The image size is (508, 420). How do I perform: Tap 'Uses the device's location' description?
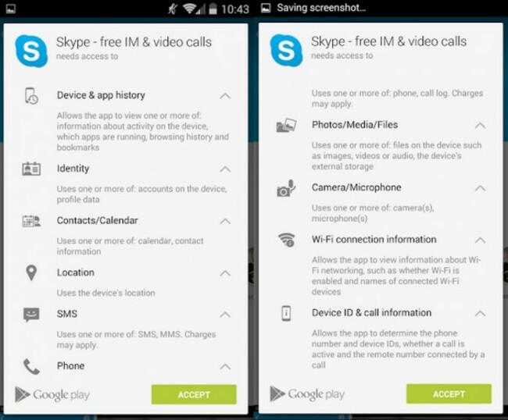(x=106, y=293)
